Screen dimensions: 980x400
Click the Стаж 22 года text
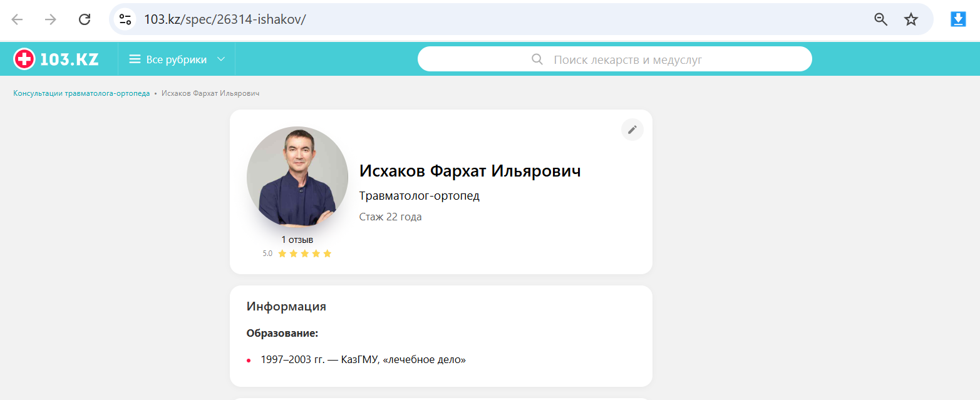[x=391, y=217]
